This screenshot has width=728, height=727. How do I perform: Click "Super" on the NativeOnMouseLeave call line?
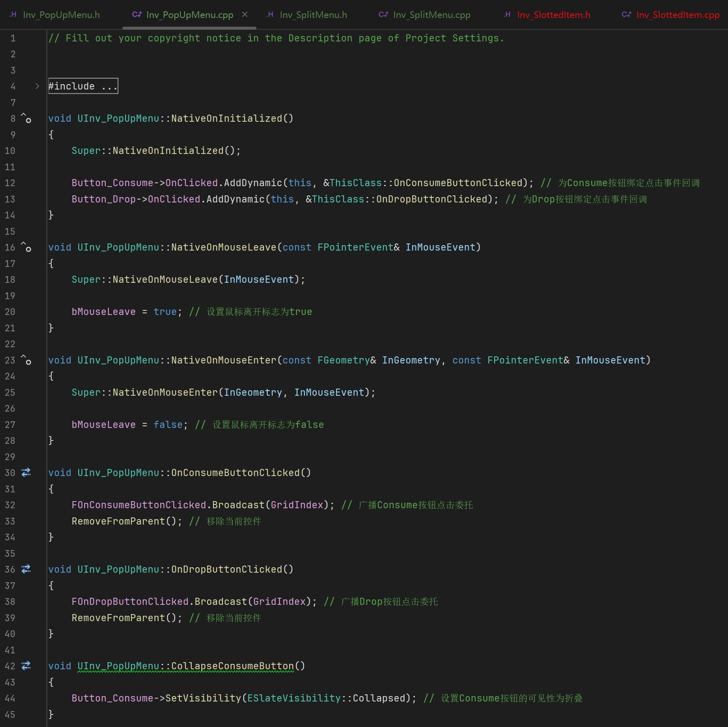(86, 279)
